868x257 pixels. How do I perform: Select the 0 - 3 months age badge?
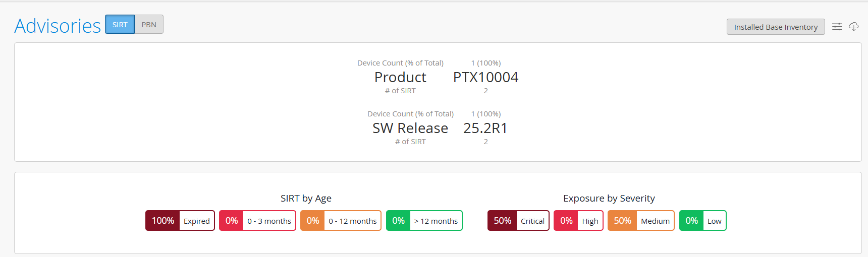[257, 221]
